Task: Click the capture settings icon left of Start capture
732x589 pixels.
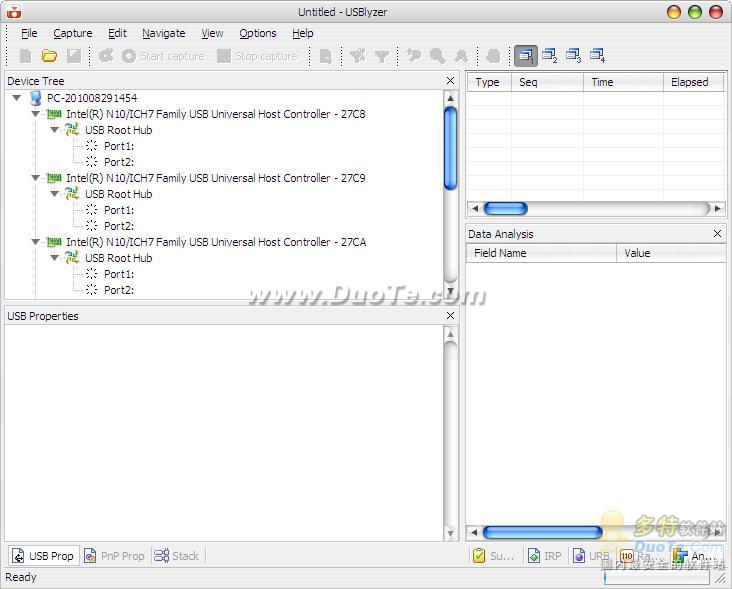Action: (x=106, y=56)
